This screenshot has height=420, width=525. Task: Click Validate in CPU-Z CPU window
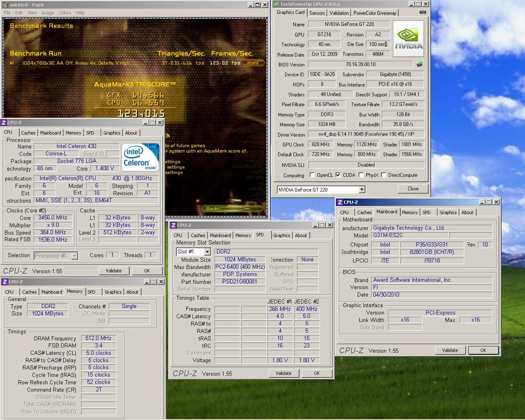(x=114, y=271)
